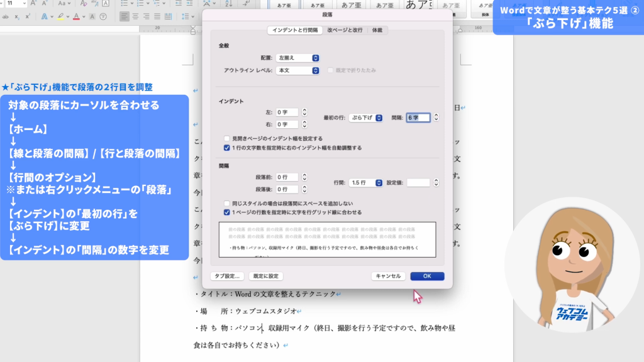Screen dimensions: 644x362
Task: Switch to the 改ページと改行 tab
Action: click(345, 30)
